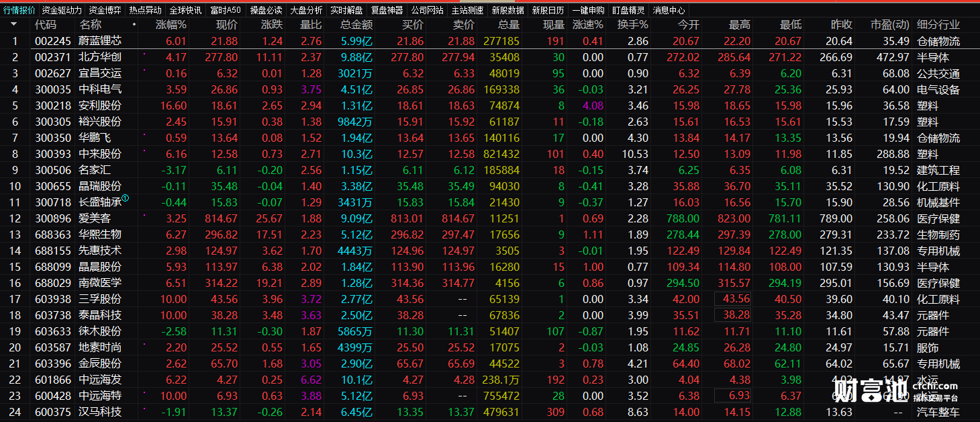
Task: Click stock code 300305
Action: [53, 122]
